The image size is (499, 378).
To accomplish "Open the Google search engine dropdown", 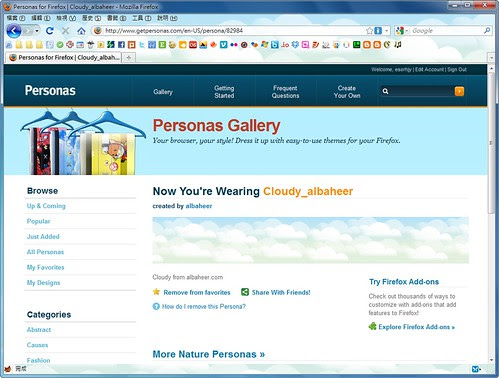I will 407,31.
